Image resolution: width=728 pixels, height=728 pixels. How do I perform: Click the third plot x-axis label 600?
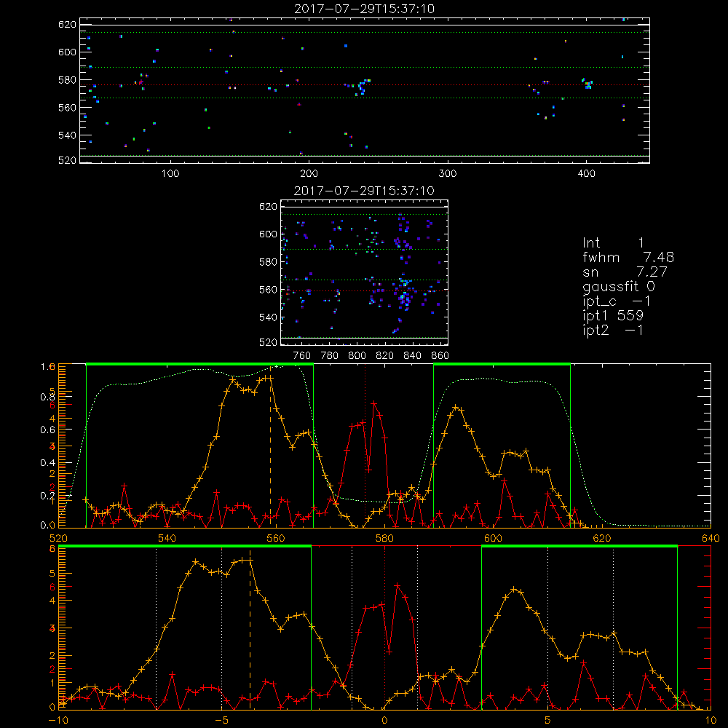(493, 538)
